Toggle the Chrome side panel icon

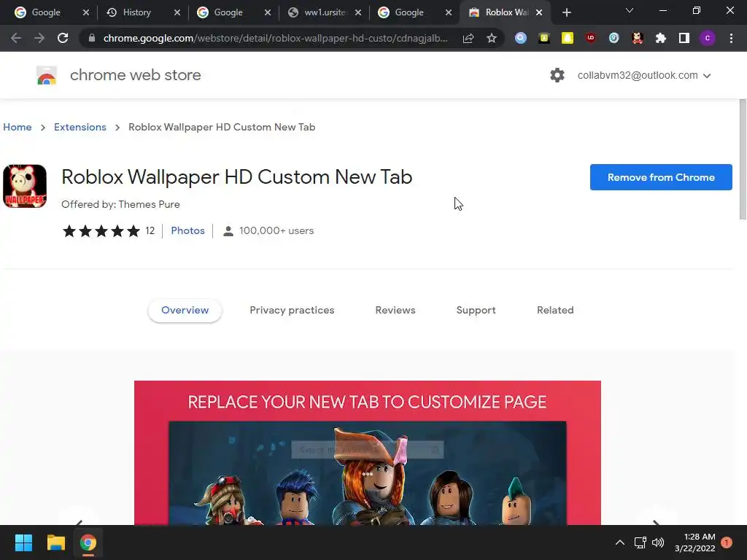coord(684,38)
